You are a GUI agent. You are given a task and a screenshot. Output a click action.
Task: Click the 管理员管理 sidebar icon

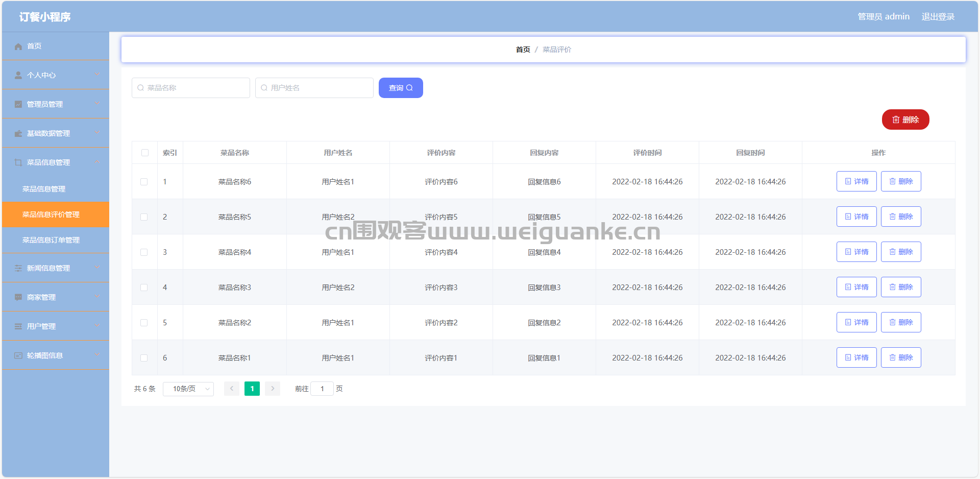tap(18, 104)
